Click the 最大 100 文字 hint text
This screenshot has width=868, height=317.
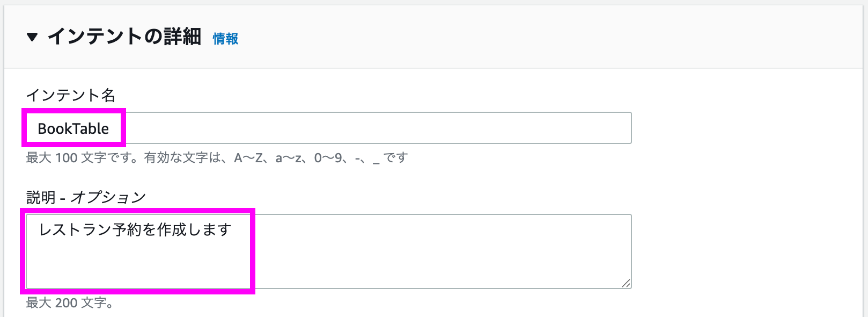pyautogui.click(x=80, y=158)
